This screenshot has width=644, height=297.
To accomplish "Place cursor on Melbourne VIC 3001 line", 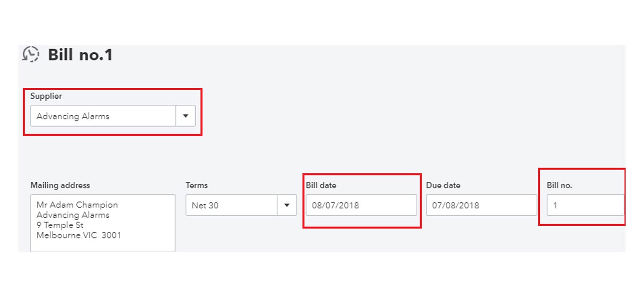I will click(79, 235).
